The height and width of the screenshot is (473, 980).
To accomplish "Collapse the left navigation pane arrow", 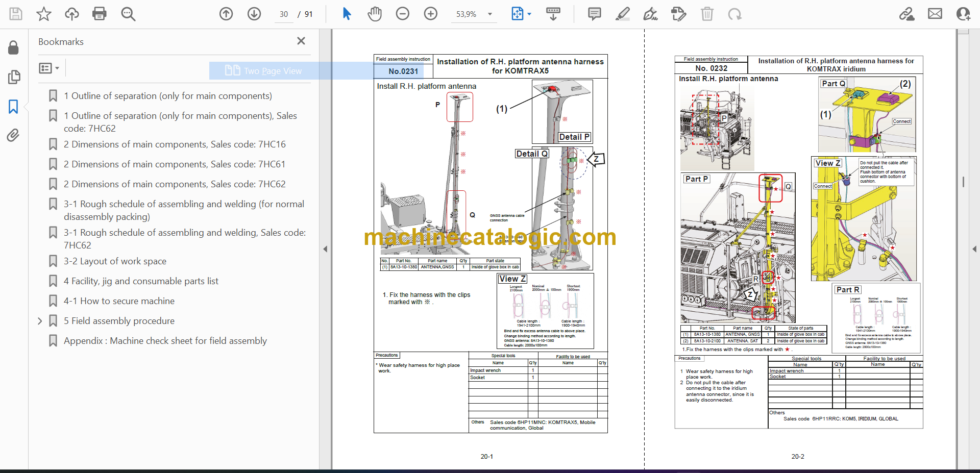I will pyautogui.click(x=325, y=249).
